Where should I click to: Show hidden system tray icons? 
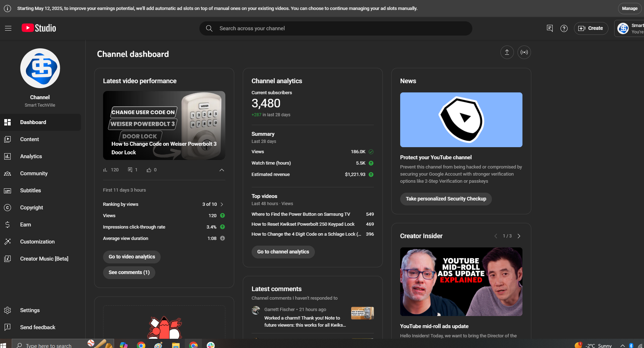(623, 346)
